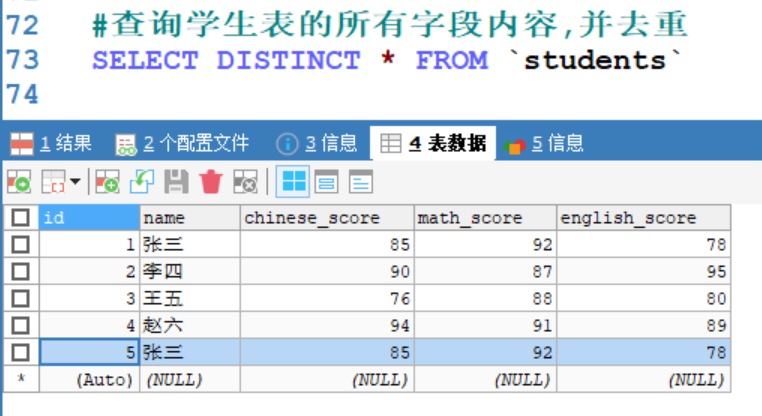Check the checkbox for the row with id 5
The width and height of the screenshot is (762, 416).
pos(20,352)
